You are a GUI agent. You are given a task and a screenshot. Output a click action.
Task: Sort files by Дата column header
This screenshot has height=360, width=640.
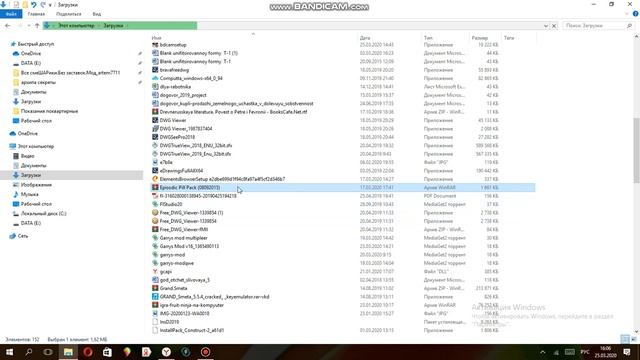pos(365,38)
